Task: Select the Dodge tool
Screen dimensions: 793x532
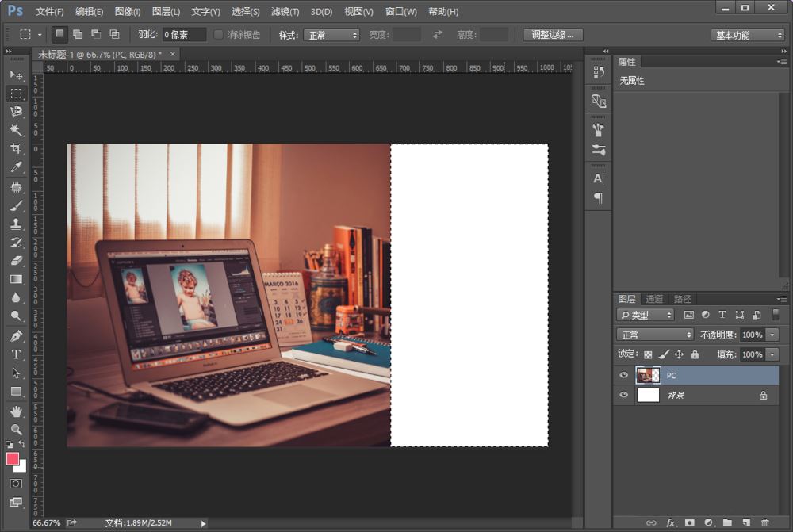Action: (16, 316)
